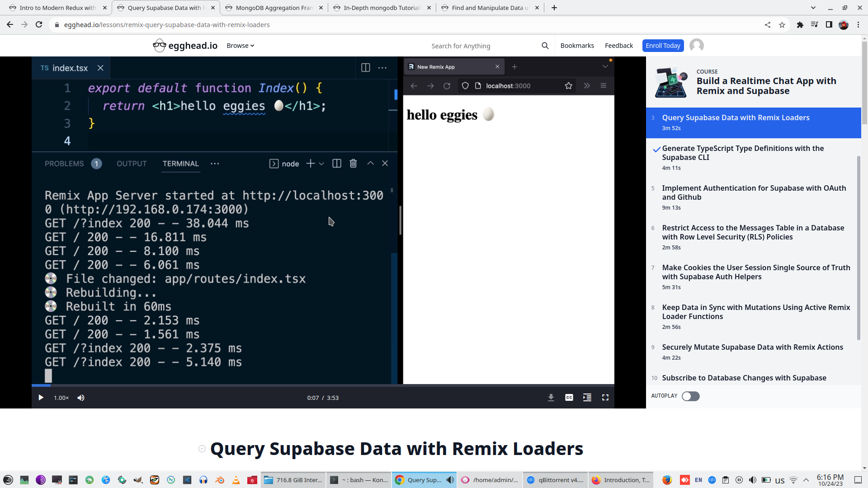Expand the Browse dropdown menu
The image size is (868, 488).
(x=240, y=46)
